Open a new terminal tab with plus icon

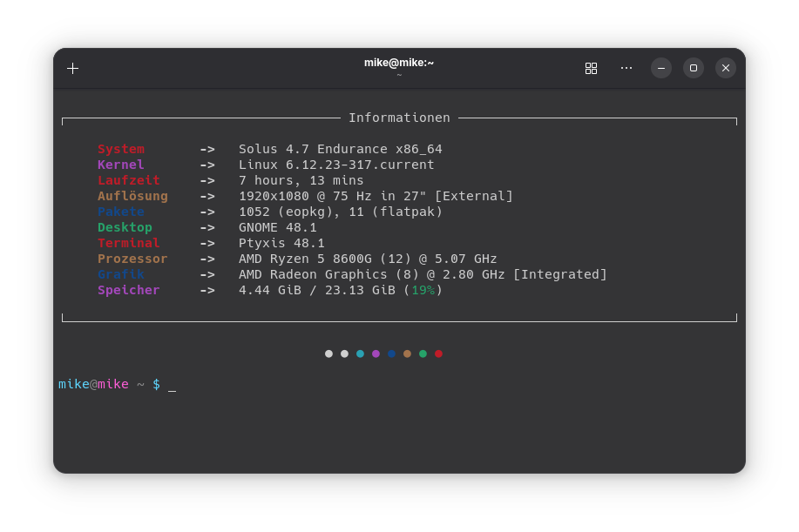pos(73,68)
